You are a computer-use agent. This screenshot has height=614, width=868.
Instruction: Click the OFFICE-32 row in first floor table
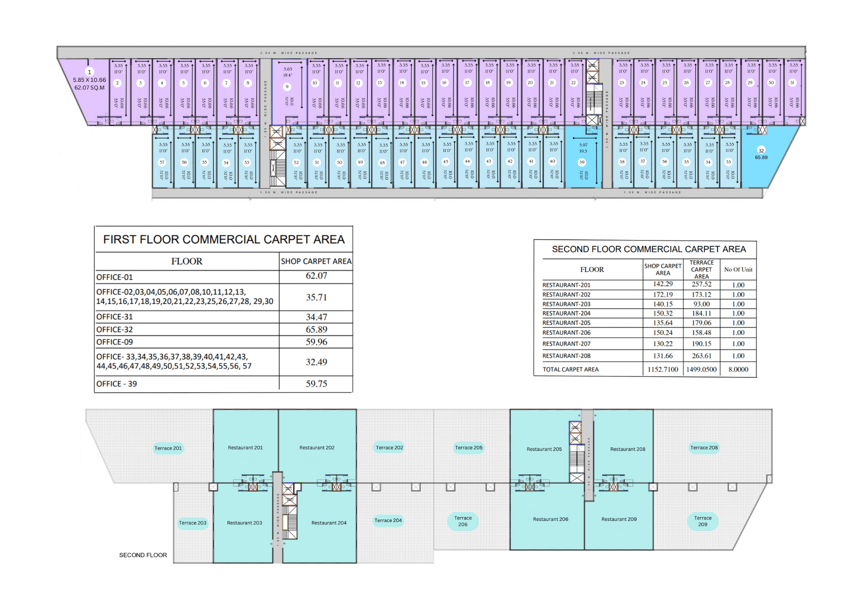(115, 330)
